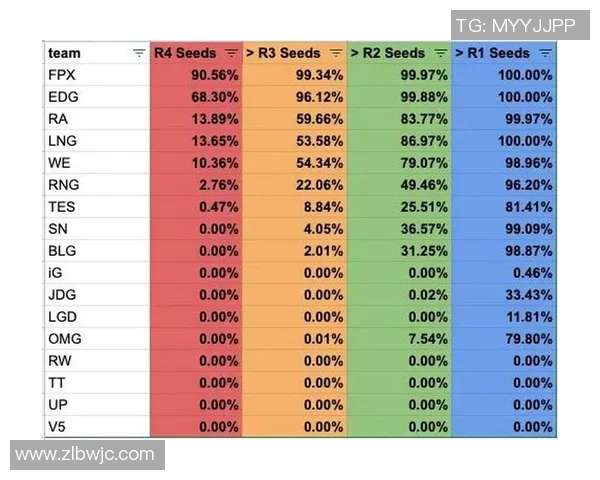The image size is (600, 480).
Task: Open filter icon on R2 Seeds column
Action: (x=440, y=53)
